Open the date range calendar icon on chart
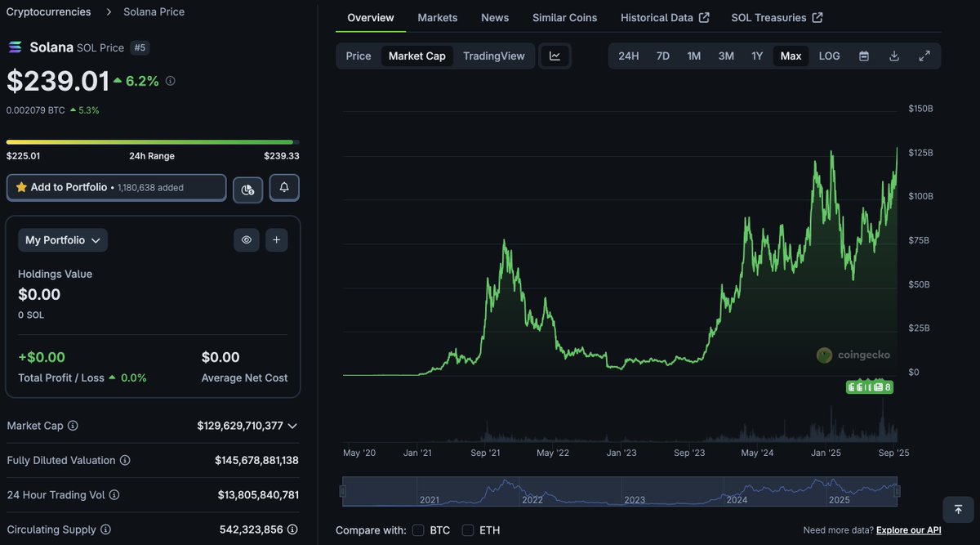Image resolution: width=980 pixels, height=545 pixels. (863, 56)
